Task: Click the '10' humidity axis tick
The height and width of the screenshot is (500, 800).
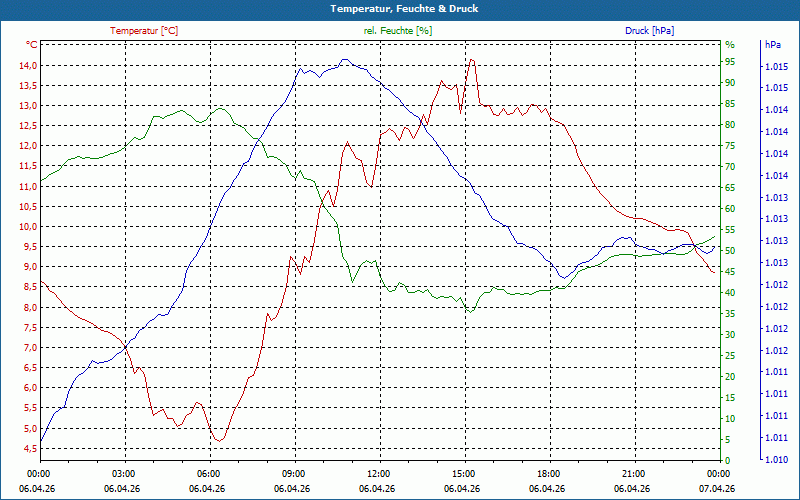Action: [730, 418]
